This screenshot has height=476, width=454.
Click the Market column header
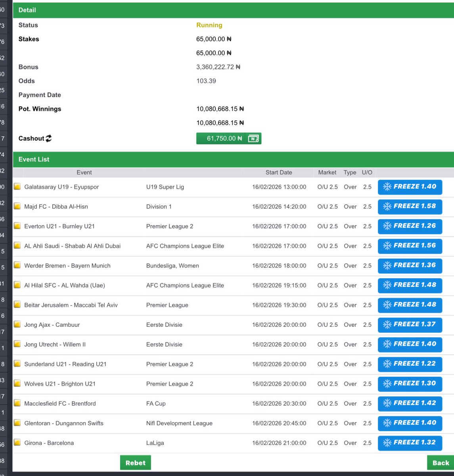[x=327, y=173]
